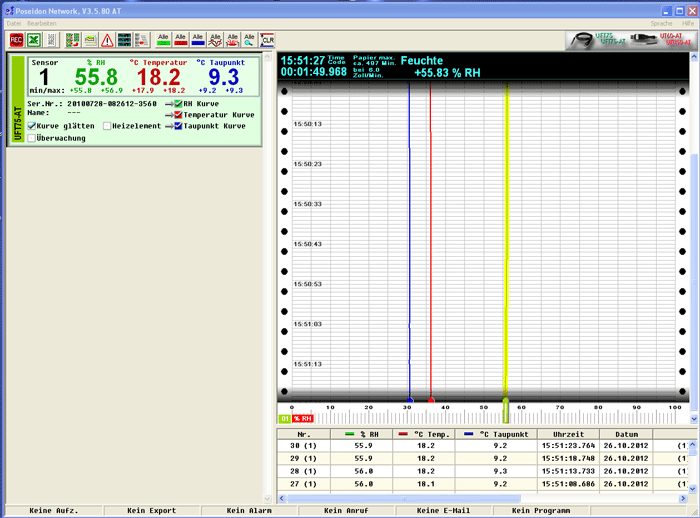Click the third toolbar icon with dotted list
The image size is (700, 518).
(x=51, y=40)
